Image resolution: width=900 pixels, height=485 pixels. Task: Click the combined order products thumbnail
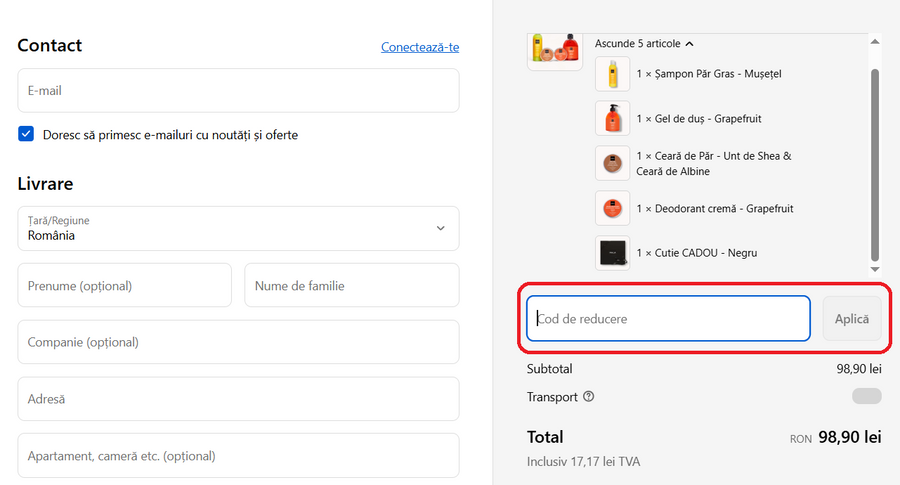[555, 49]
